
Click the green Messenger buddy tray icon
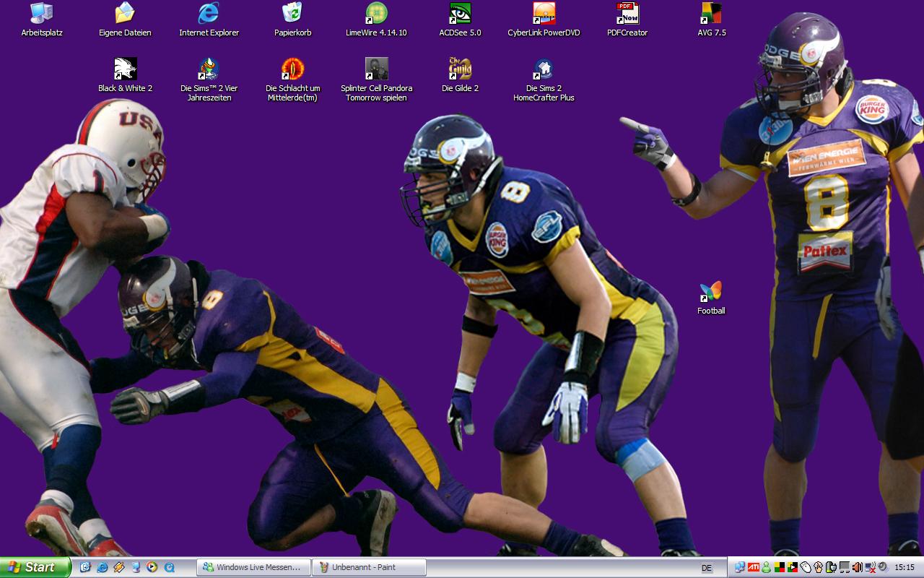[x=767, y=568]
